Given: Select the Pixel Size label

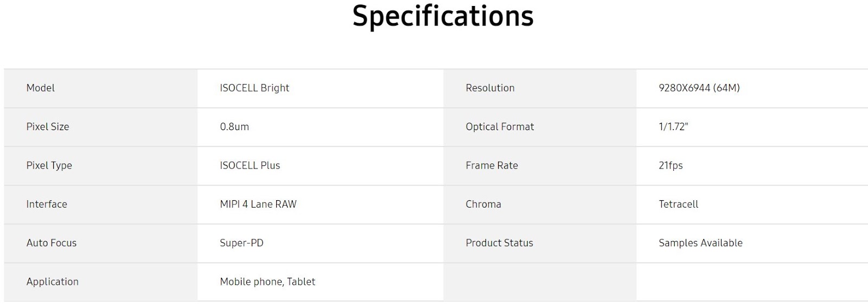Looking at the screenshot, I should coord(48,126).
